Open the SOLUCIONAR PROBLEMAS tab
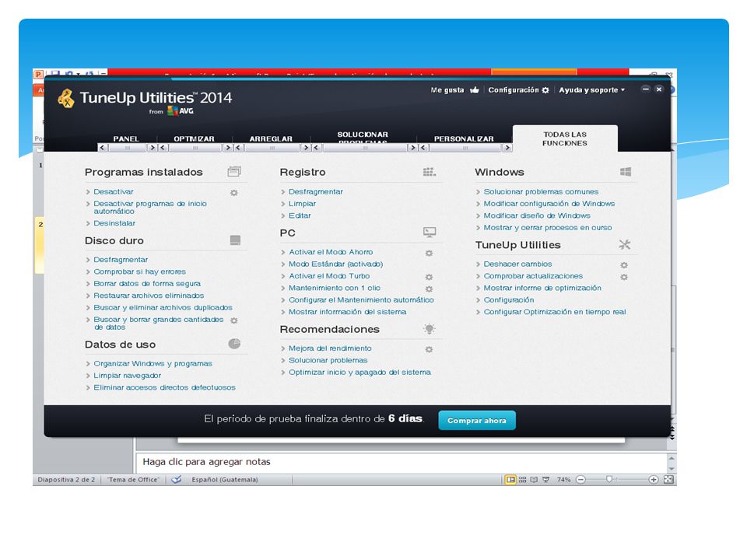The width and height of the screenshot is (747, 560). point(363,138)
